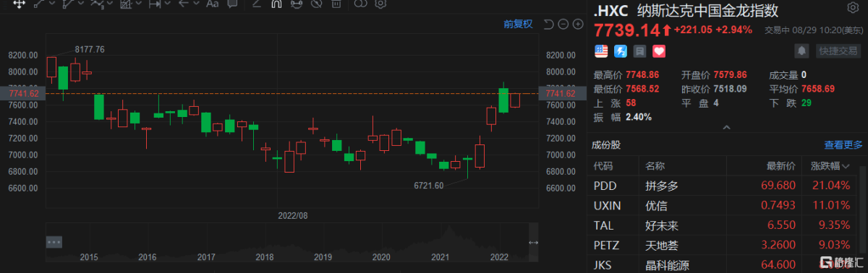Click the 快捷交易 quick trade button
This screenshot has height=273, width=868.
838,51
